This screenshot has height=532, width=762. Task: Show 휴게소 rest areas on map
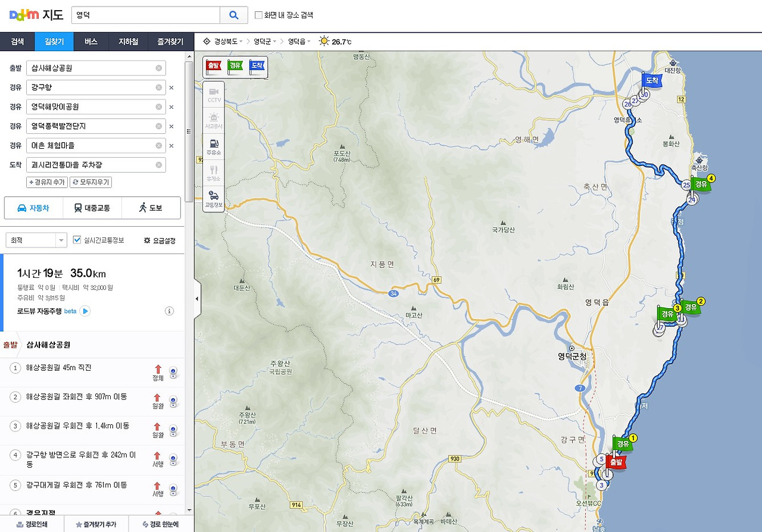pyautogui.click(x=214, y=173)
